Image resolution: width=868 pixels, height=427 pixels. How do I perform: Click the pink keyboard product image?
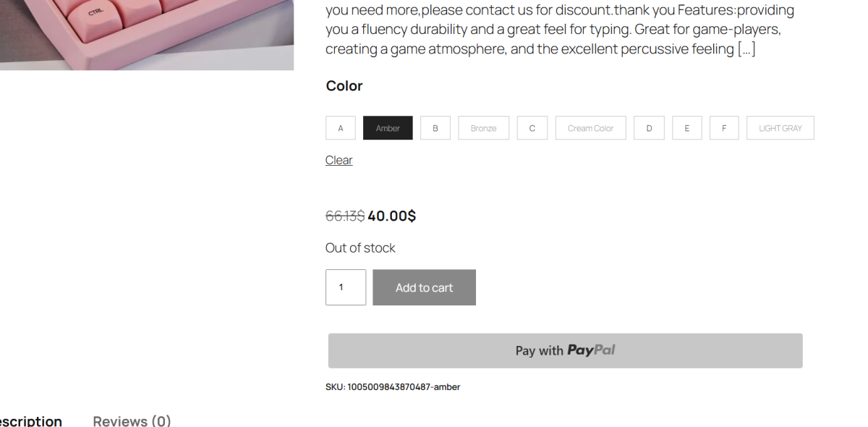(145, 33)
